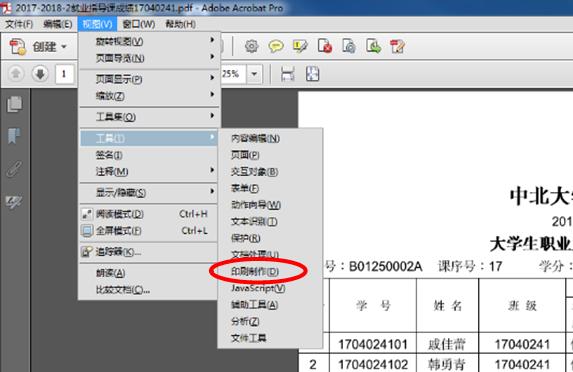Viewport: 573px width, 372px height.
Task: Show the attachments paperclip panel
Action: click(x=14, y=169)
